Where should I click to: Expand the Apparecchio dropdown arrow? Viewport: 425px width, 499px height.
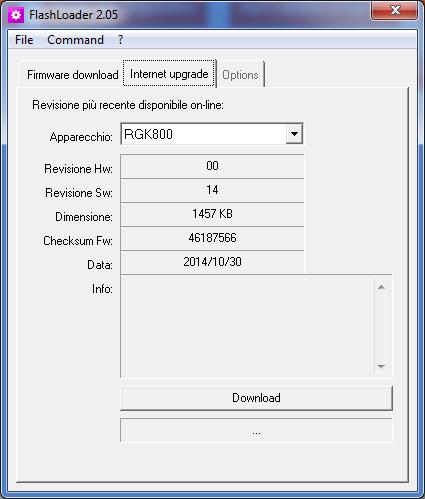(x=294, y=134)
